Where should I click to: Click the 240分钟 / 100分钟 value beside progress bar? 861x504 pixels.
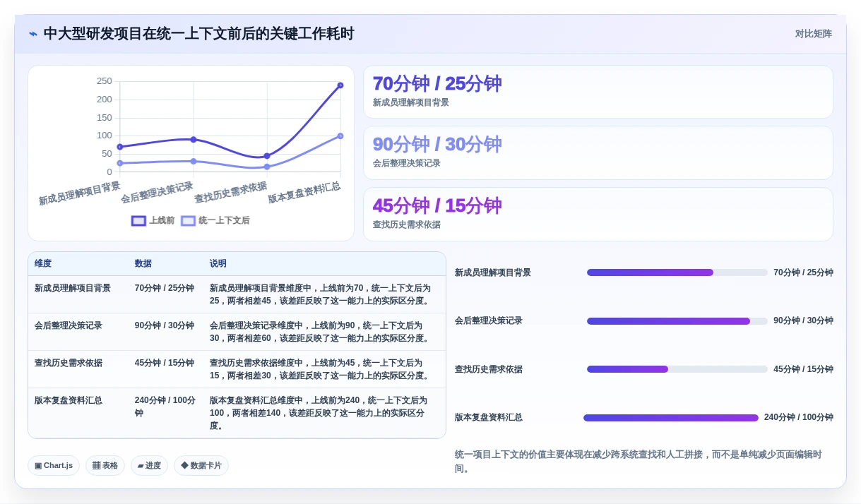pyautogui.click(x=799, y=417)
